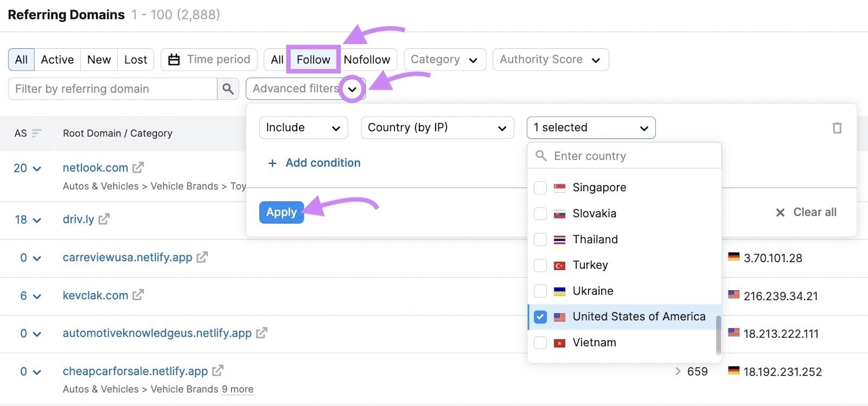Screen dimensions: 868x406
Task: Apply the country filter
Action: 281,212
